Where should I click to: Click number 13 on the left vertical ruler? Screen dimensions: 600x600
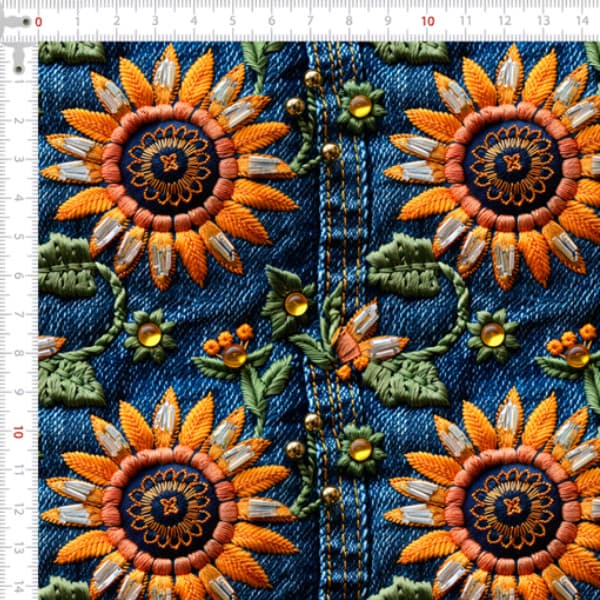tap(18, 549)
